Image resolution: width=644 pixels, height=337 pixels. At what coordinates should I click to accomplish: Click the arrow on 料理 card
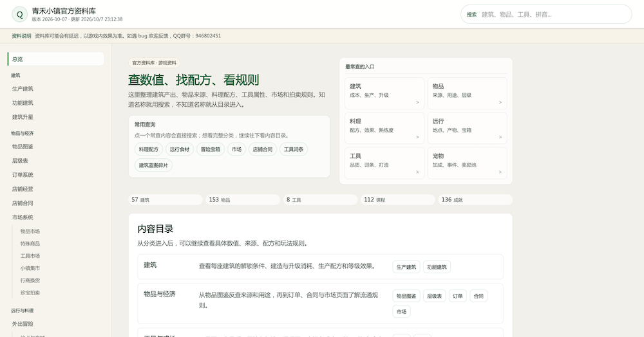pos(417,138)
